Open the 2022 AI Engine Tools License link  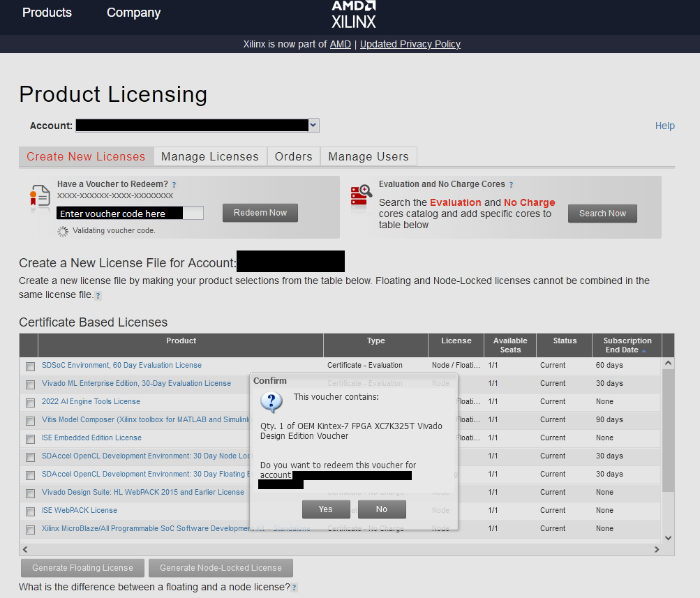pyautogui.click(x=91, y=402)
